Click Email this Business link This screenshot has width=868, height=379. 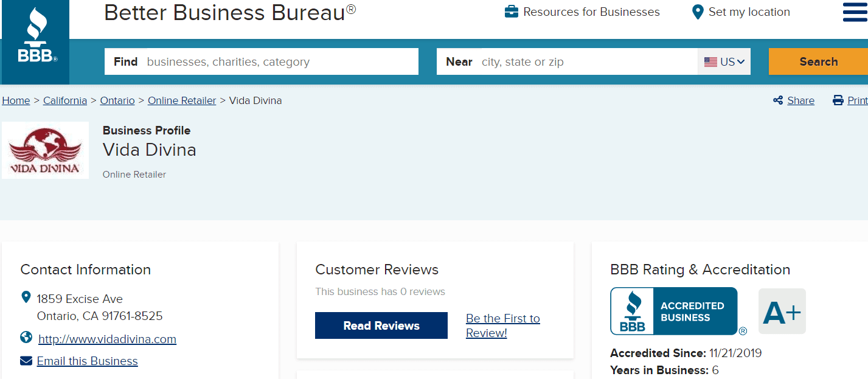[x=87, y=361]
